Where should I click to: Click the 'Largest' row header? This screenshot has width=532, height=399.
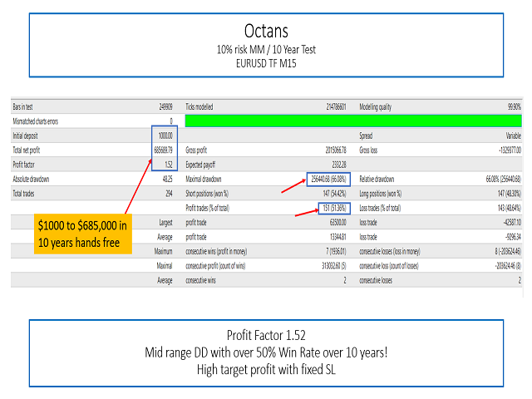[166, 222]
